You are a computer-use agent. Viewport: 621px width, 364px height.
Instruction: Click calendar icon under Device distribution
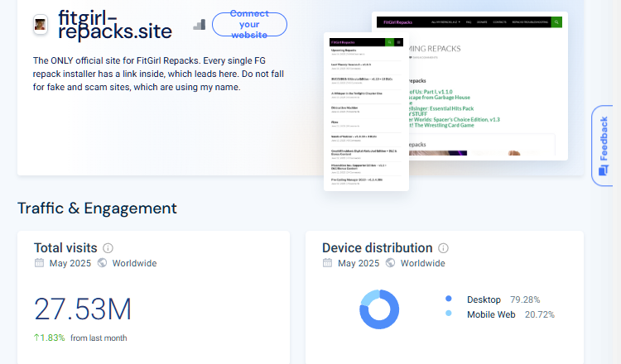[x=327, y=263]
